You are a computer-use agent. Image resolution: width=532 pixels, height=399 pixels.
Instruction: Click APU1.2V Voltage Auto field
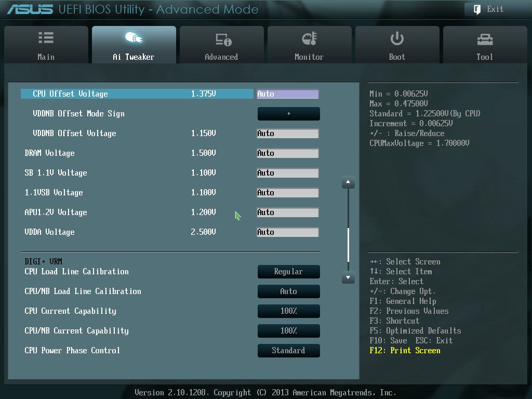[288, 212]
